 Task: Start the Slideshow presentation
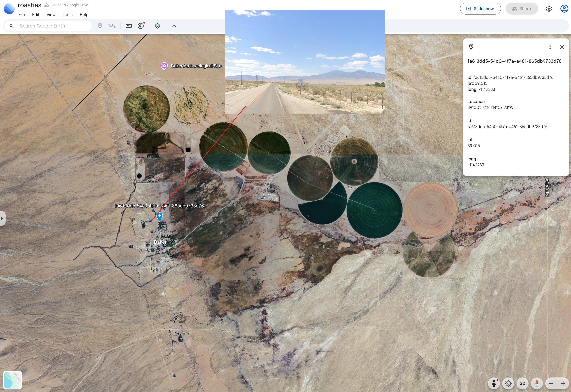(x=480, y=9)
